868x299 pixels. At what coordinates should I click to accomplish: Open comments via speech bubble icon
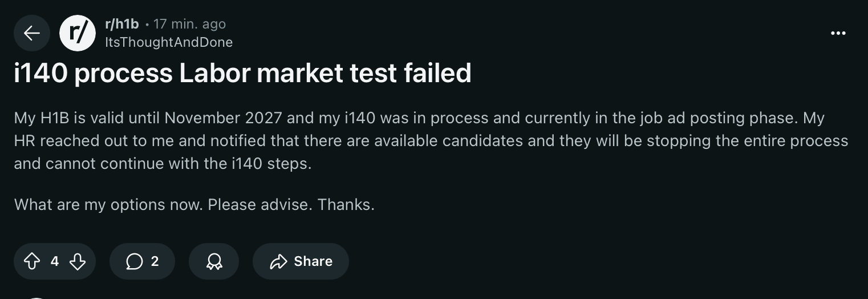tap(134, 261)
